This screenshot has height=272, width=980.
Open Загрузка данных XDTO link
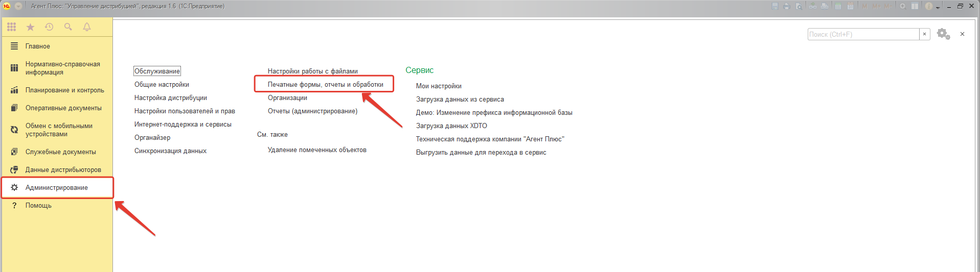(451, 126)
